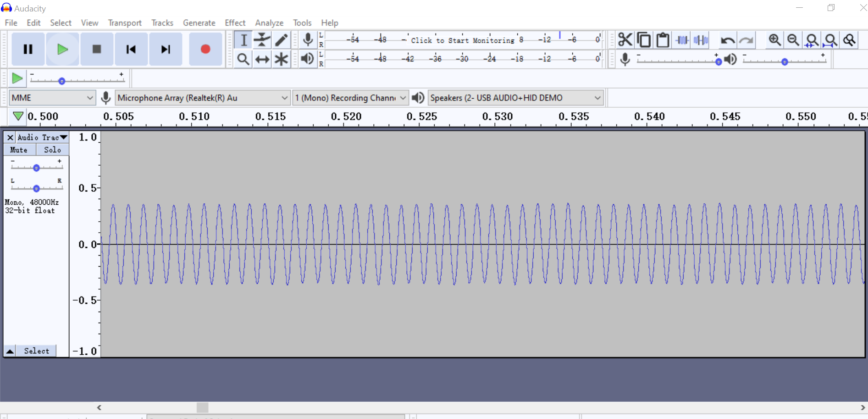
Task: Undo the last edit
Action: (728, 40)
